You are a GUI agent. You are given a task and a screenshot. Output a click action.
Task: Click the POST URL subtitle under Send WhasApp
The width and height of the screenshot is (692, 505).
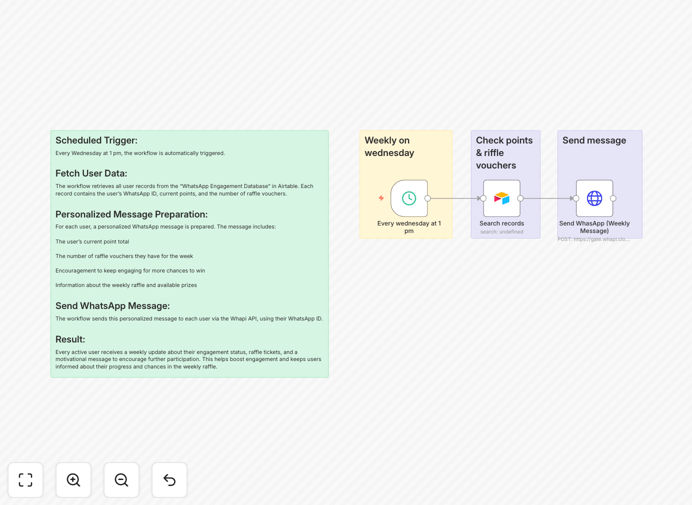click(x=594, y=239)
